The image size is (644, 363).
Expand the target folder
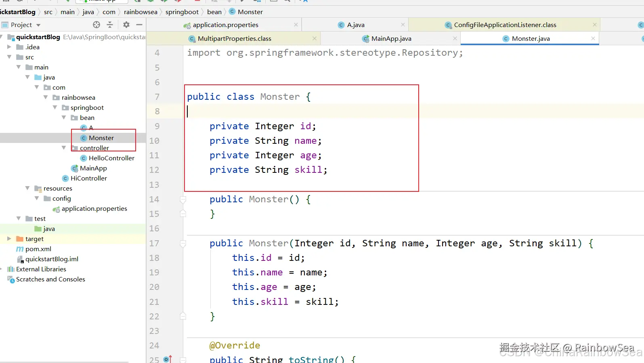pos(9,239)
